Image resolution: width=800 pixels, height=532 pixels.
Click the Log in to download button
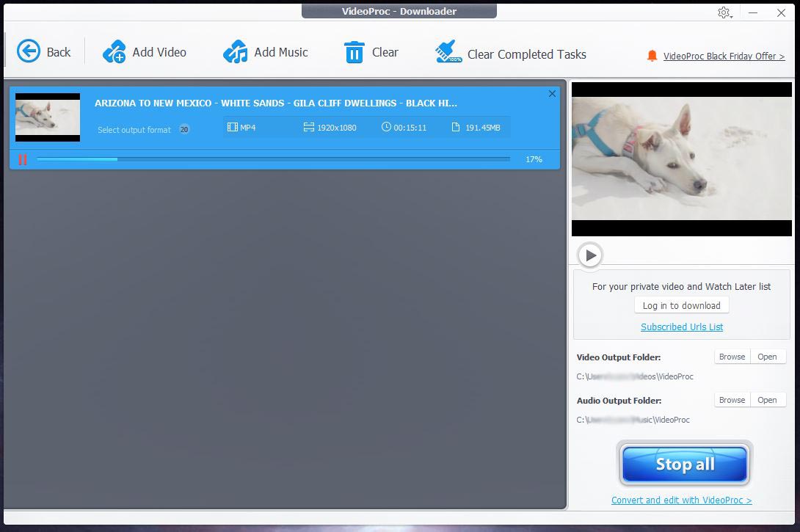point(681,305)
